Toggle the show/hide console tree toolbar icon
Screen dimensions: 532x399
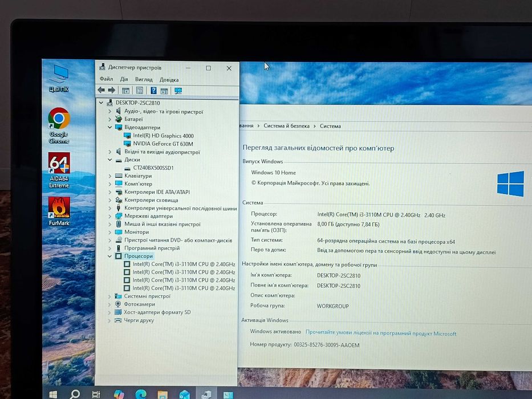(125, 91)
